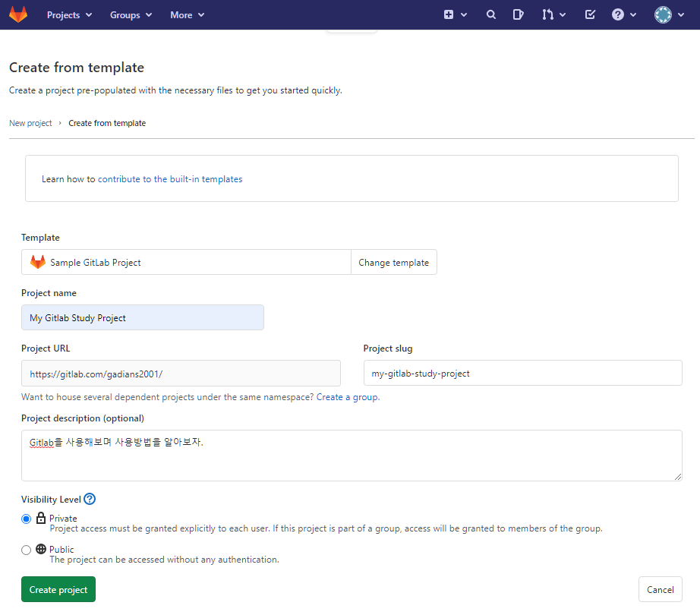Image resolution: width=700 pixels, height=615 pixels.
Task: Expand the chevron next to plus icon
Action: click(x=464, y=14)
